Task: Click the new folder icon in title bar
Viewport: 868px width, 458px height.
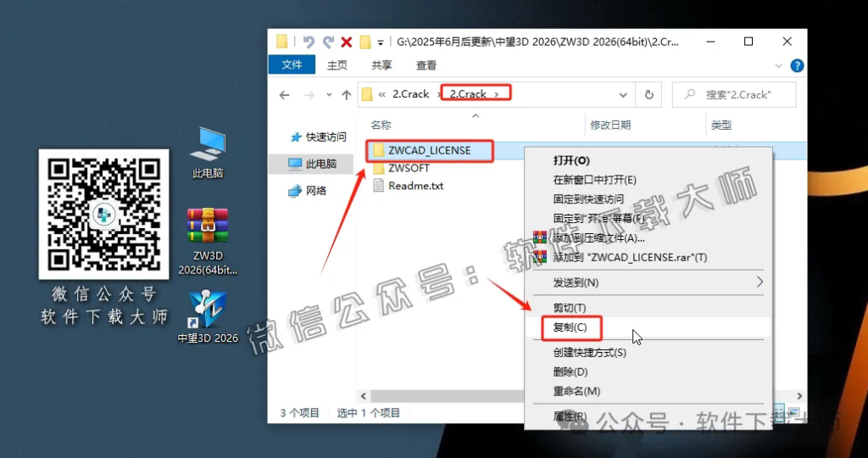Action: (x=364, y=42)
